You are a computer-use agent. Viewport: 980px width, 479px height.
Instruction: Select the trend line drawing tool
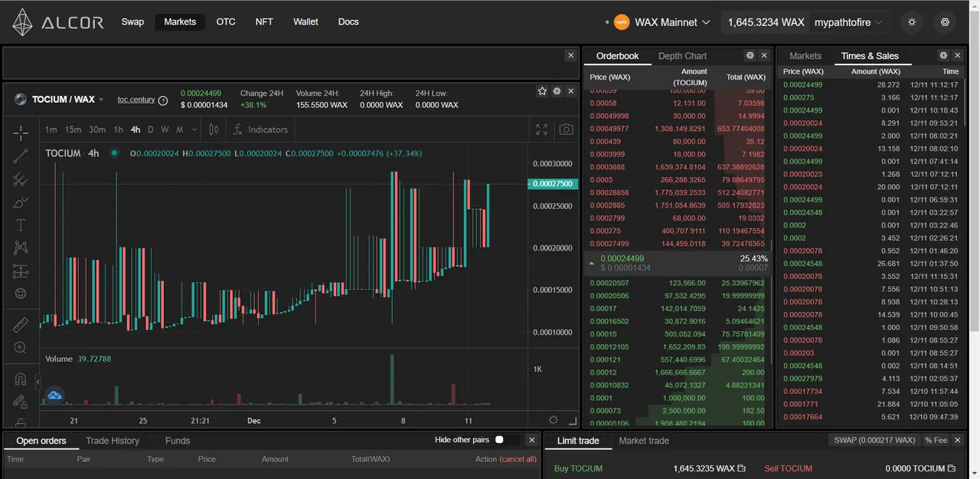[x=21, y=156]
